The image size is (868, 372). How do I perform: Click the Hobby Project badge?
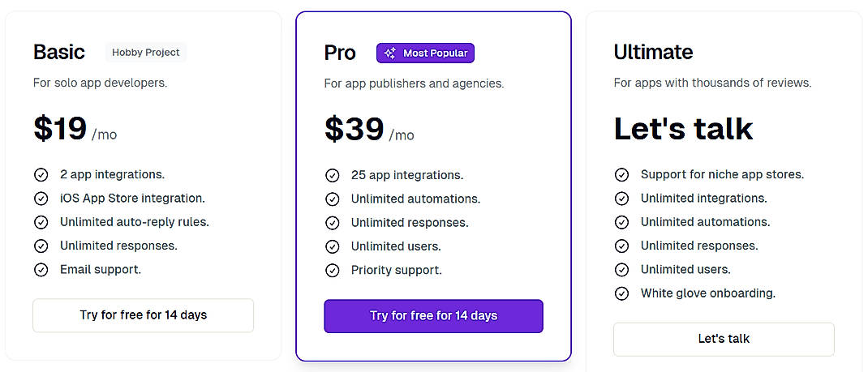(146, 53)
